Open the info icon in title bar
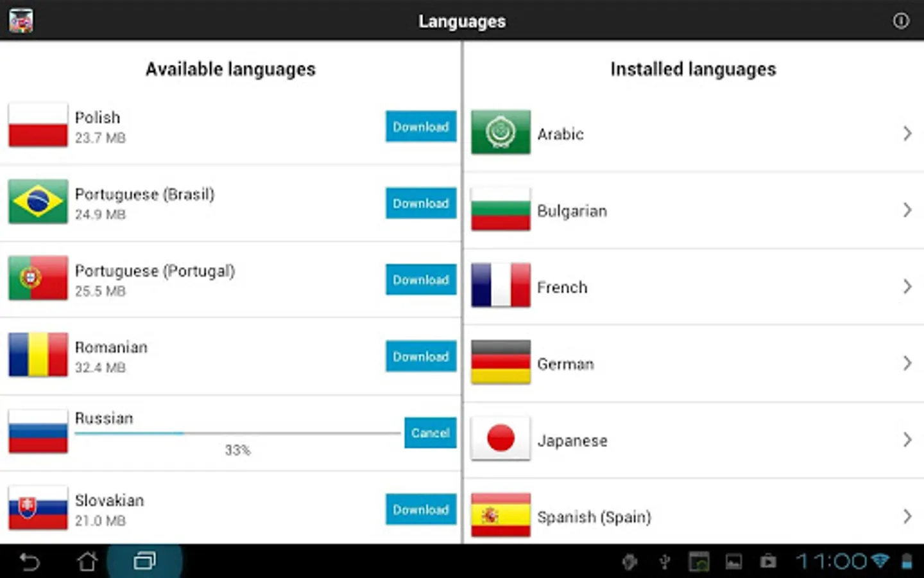The height and width of the screenshot is (578, 924). (x=901, y=21)
